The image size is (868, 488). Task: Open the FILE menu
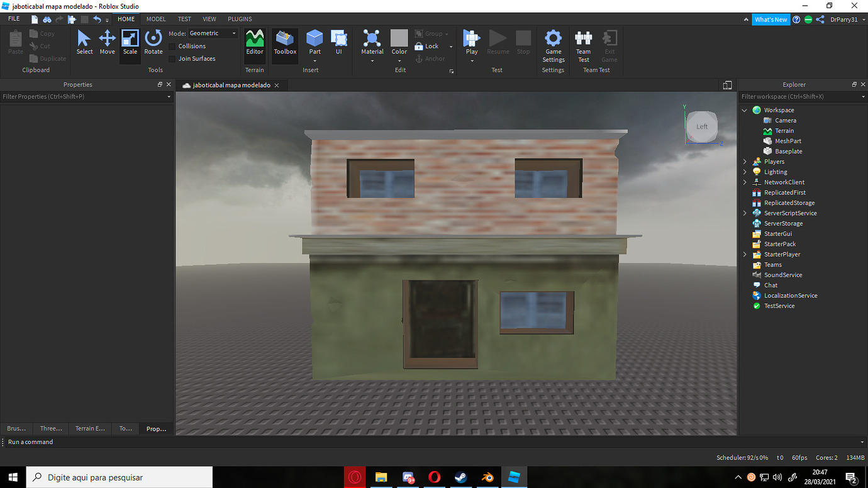14,19
